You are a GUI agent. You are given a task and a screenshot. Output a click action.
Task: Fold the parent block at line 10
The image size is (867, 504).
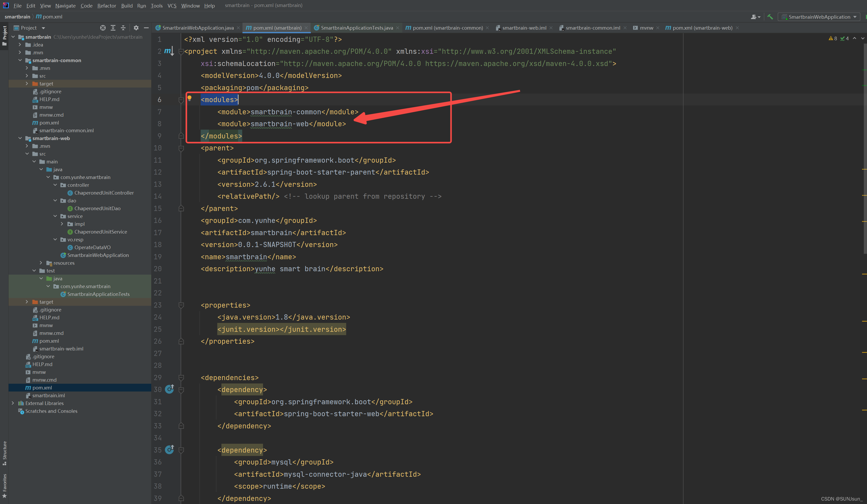[181, 148]
